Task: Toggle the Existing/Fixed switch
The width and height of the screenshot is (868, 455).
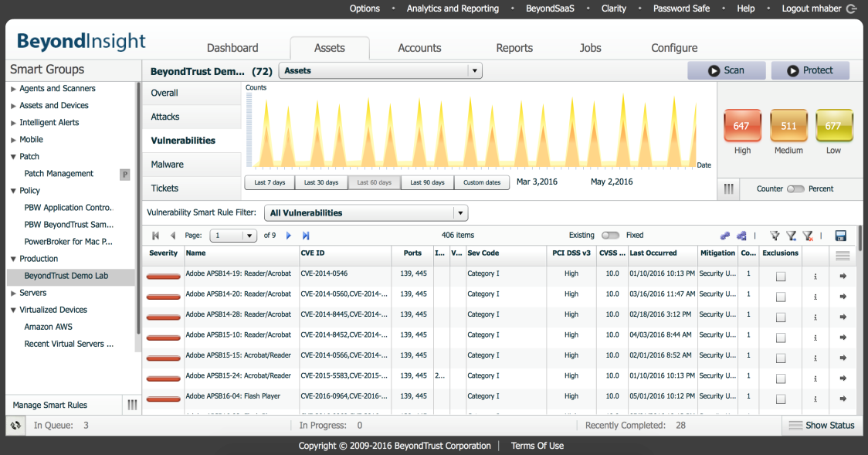Action: (x=610, y=236)
